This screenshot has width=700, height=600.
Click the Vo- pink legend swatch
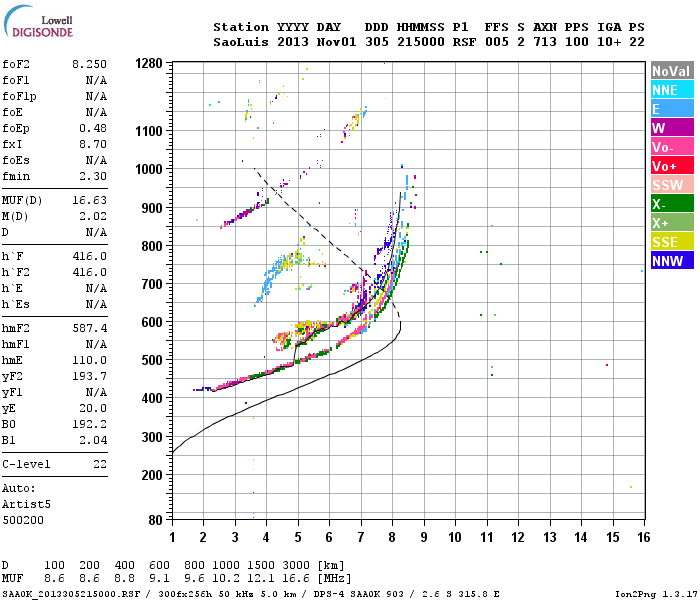click(672, 147)
